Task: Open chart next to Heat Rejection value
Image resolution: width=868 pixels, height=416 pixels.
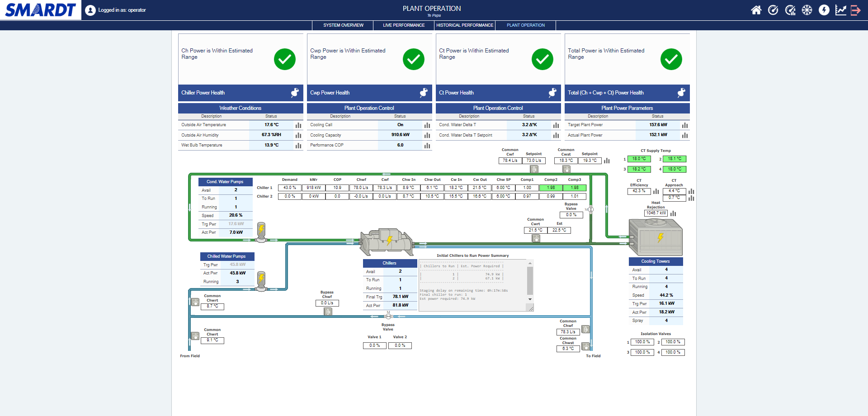Action: click(x=673, y=213)
